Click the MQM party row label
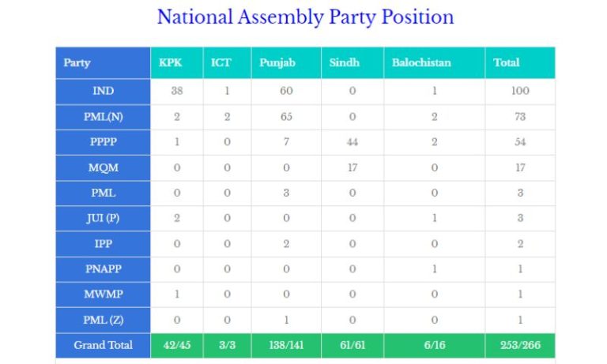The width and height of the screenshot is (607, 364). (103, 168)
